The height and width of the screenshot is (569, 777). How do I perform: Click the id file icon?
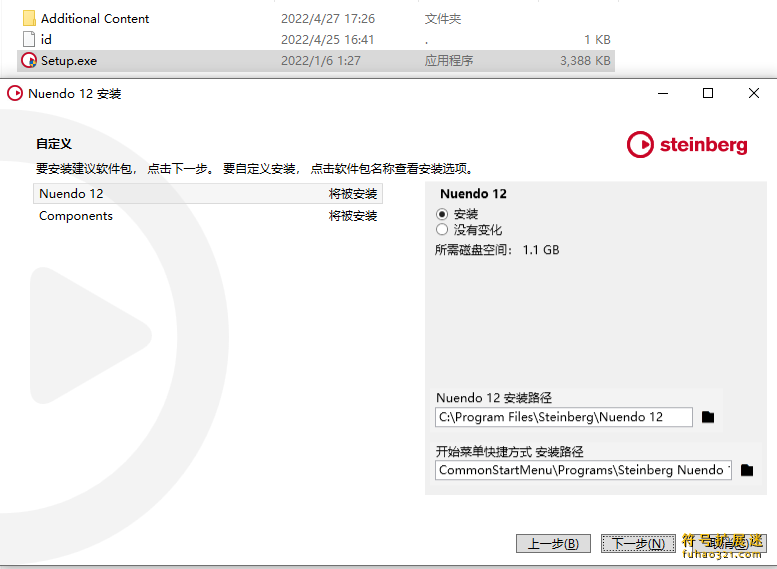(29, 39)
